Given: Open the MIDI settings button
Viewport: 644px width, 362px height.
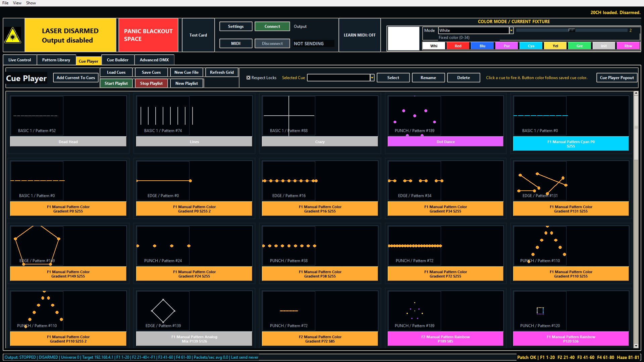Looking at the screenshot, I should [236, 44].
